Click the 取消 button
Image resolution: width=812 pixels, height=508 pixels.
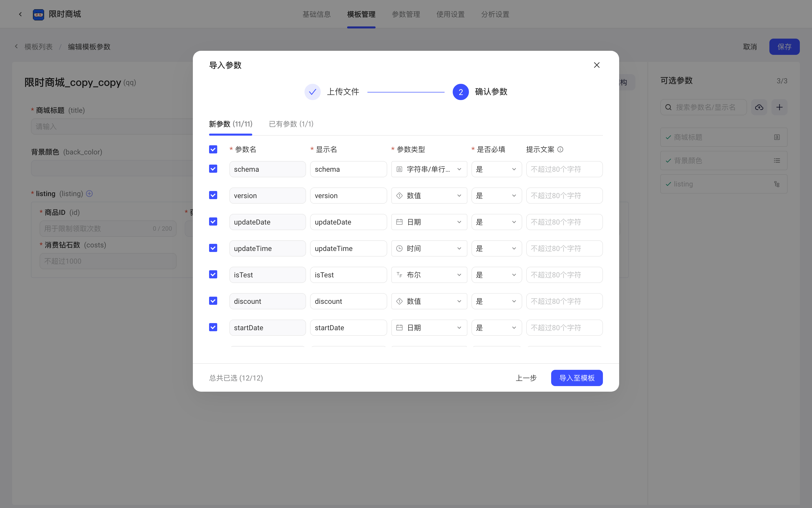[750, 47]
